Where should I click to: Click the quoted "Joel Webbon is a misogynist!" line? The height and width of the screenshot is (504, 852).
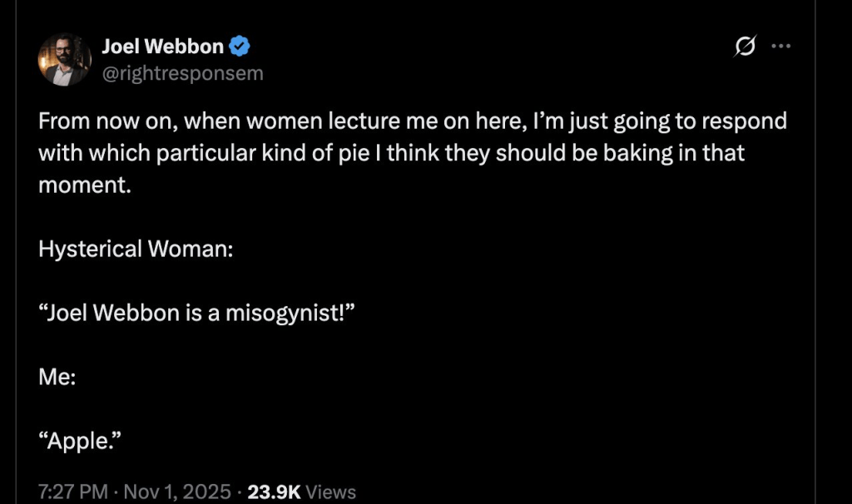(197, 313)
